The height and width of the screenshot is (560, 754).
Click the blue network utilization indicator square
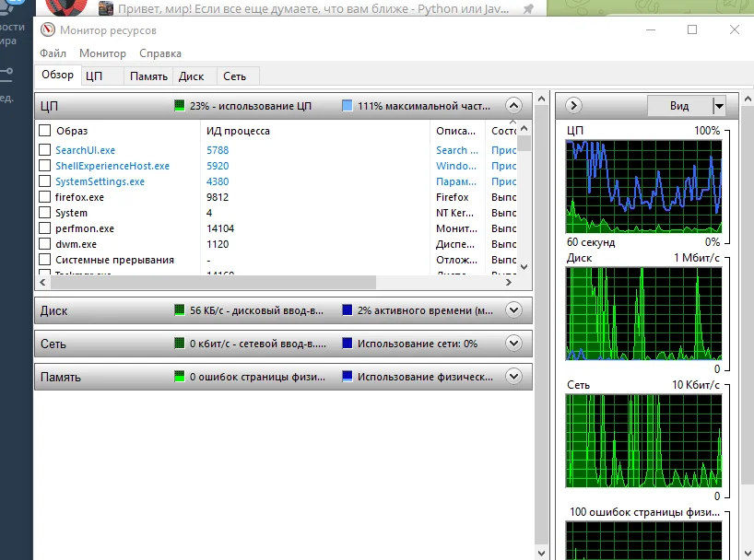[347, 344]
